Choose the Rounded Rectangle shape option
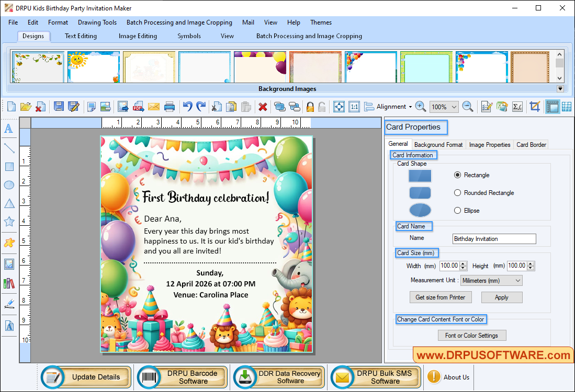Viewport: 575px width, 392px height. pyautogui.click(x=457, y=192)
